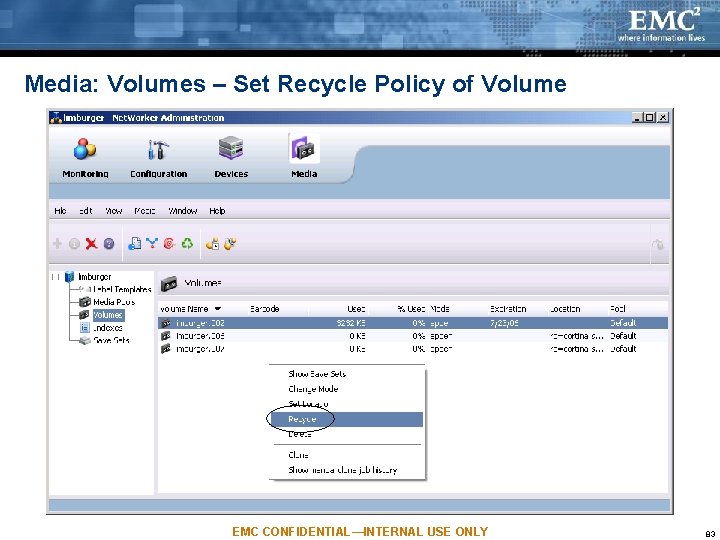
Task: Click the tape icon of the .007 volume row
Action: click(x=166, y=349)
